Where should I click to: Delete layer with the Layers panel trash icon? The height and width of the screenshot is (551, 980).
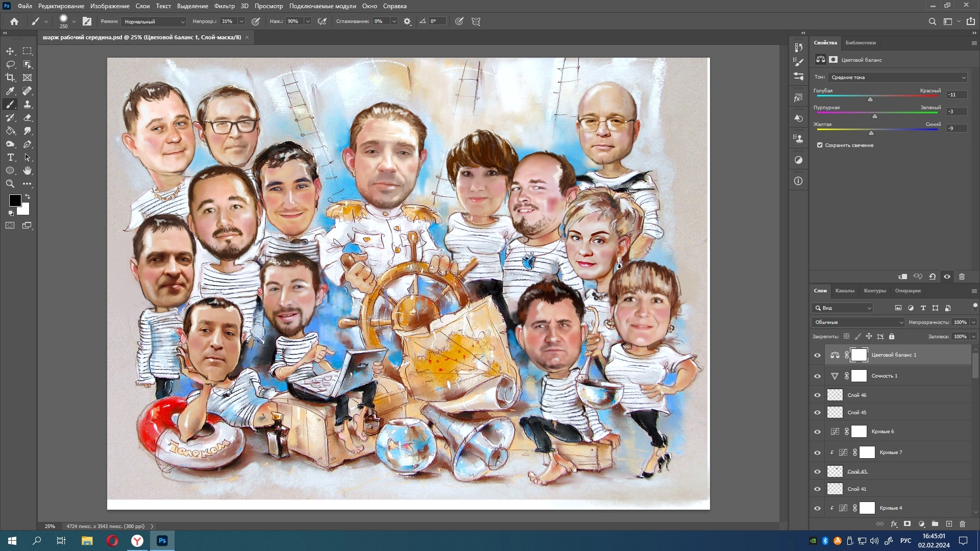pyautogui.click(x=962, y=524)
